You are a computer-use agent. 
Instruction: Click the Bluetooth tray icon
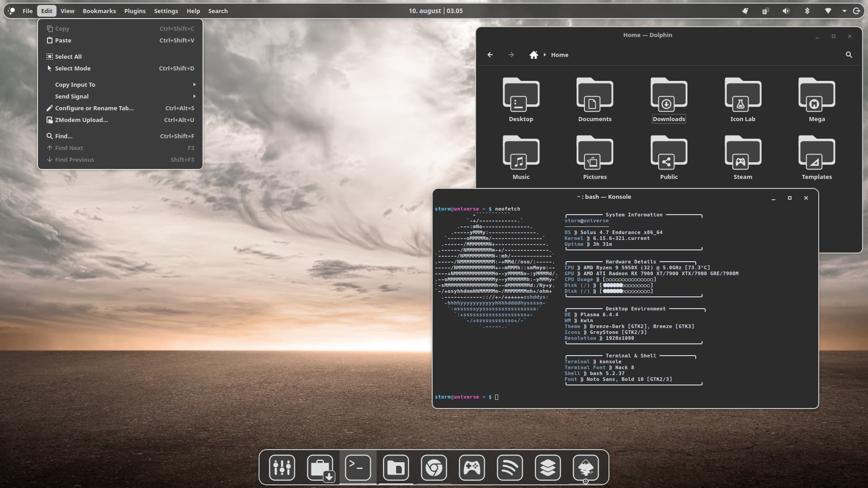point(807,11)
